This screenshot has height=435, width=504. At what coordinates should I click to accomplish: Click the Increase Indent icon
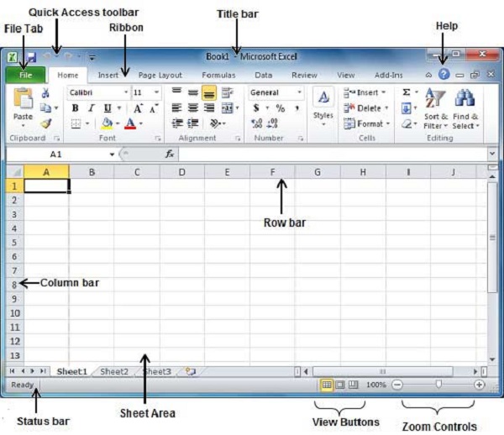(193, 123)
